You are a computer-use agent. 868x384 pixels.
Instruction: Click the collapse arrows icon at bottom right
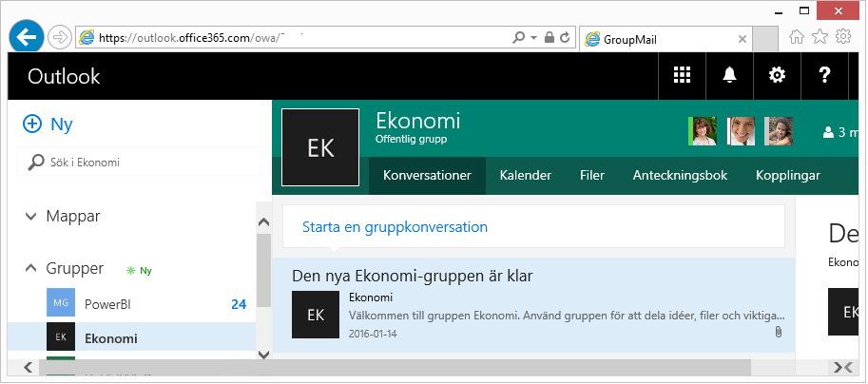(x=842, y=368)
